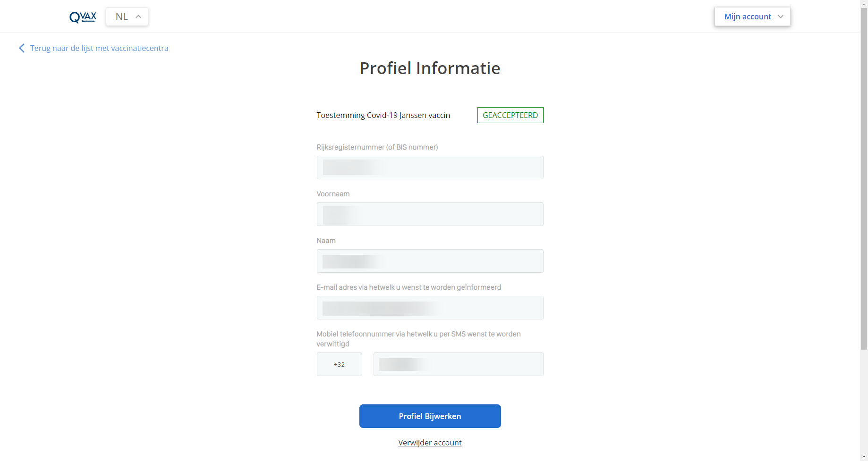
Task: Click the scrollbar up arrow
Action: pyautogui.click(x=864, y=3)
